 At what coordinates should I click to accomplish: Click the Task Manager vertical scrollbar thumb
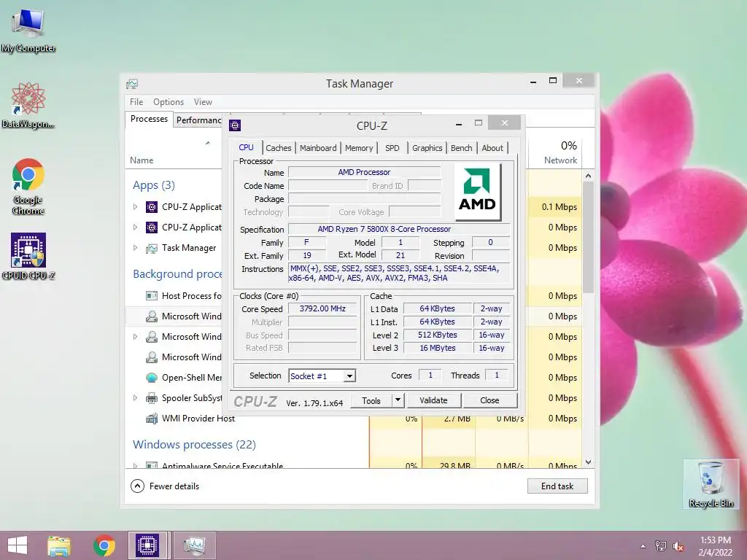point(589,237)
